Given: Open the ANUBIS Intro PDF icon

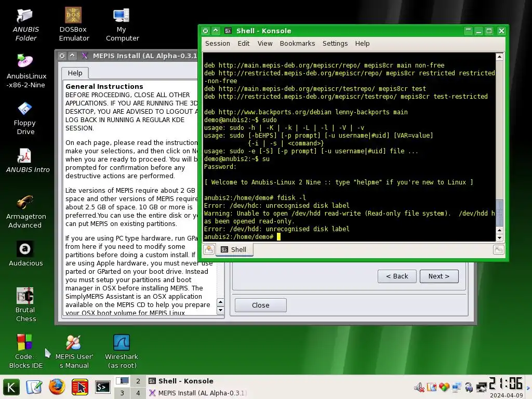Looking at the screenshot, I should 28,161.
